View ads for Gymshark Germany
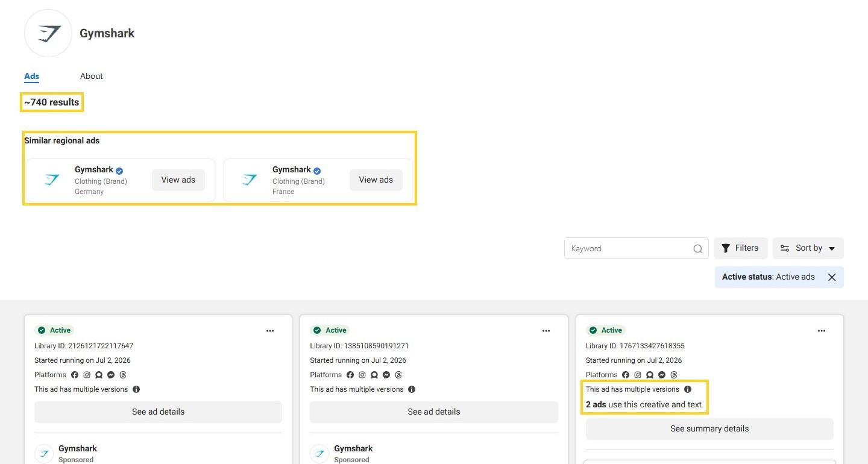 pyautogui.click(x=178, y=180)
